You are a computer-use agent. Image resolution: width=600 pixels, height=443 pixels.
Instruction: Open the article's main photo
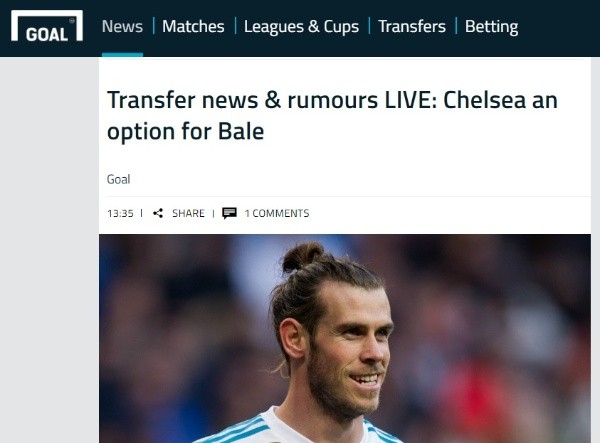(x=345, y=339)
